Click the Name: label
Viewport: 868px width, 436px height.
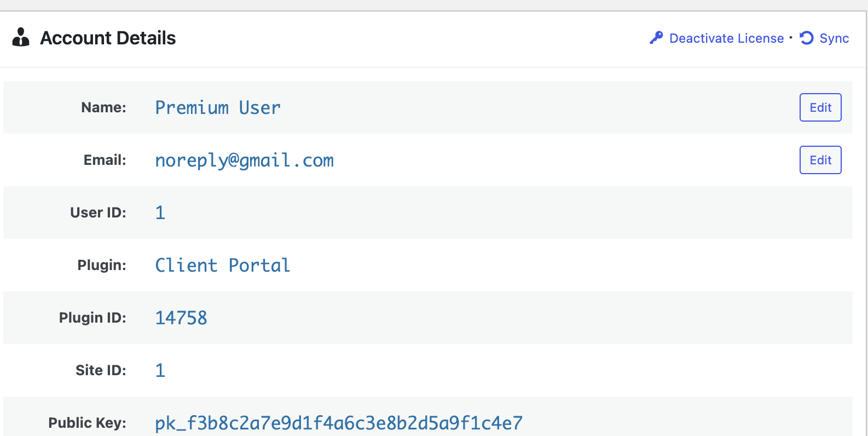103,107
